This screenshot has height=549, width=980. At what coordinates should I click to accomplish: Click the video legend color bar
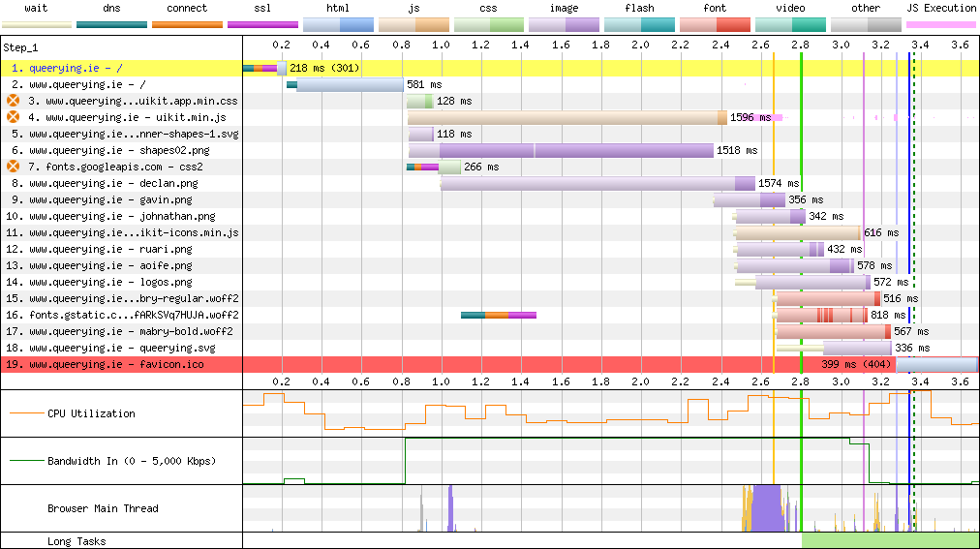[x=790, y=25]
